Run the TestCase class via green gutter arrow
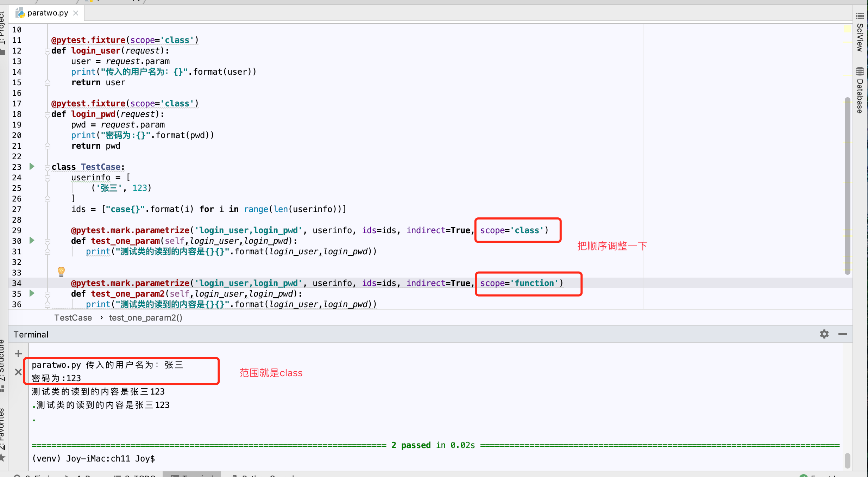This screenshot has height=477, width=868. [x=31, y=167]
